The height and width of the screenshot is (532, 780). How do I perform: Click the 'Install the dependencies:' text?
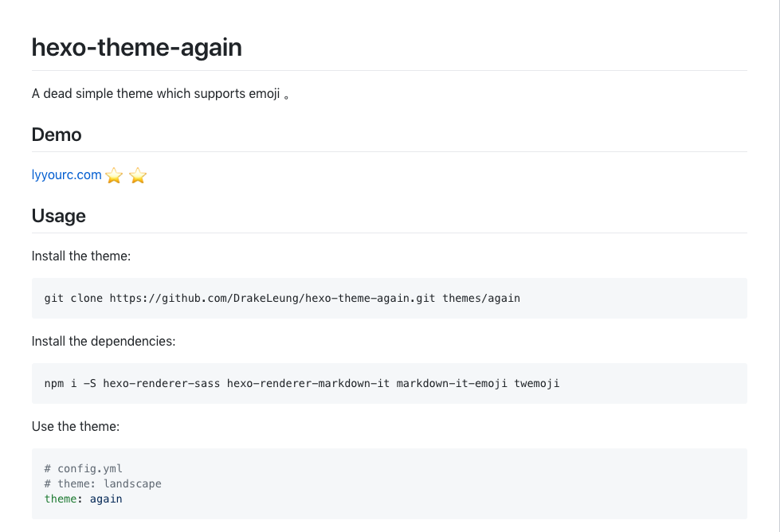coord(103,341)
